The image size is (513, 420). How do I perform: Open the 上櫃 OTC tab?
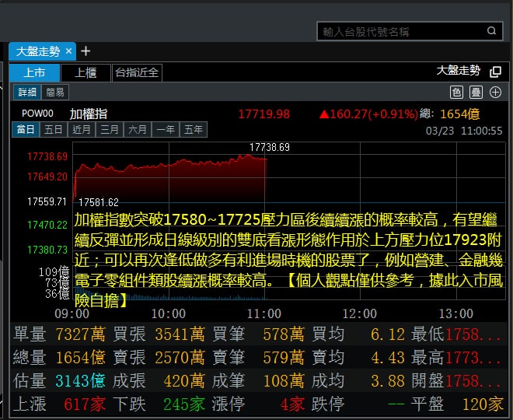click(x=85, y=73)
